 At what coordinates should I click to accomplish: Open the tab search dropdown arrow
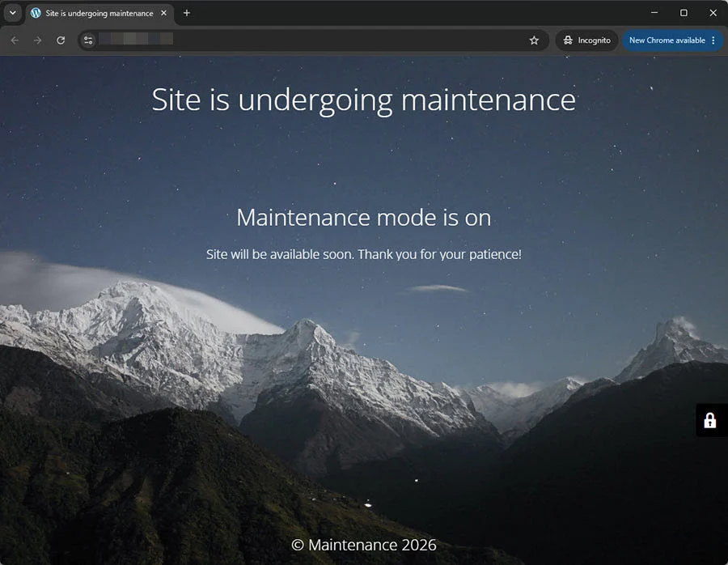point(12,13)
